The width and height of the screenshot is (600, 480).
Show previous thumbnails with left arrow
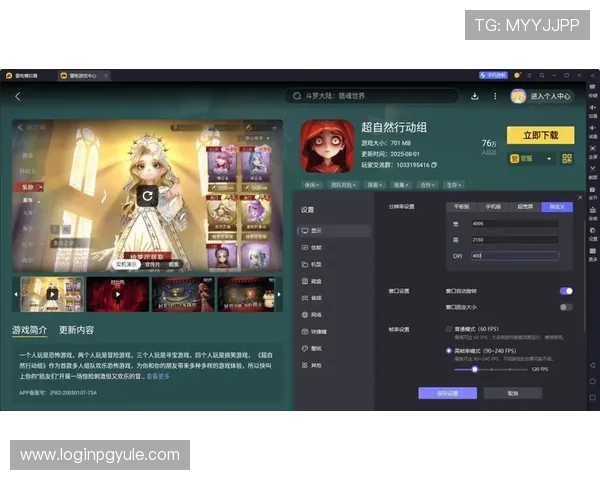click(x=16, y=294)
